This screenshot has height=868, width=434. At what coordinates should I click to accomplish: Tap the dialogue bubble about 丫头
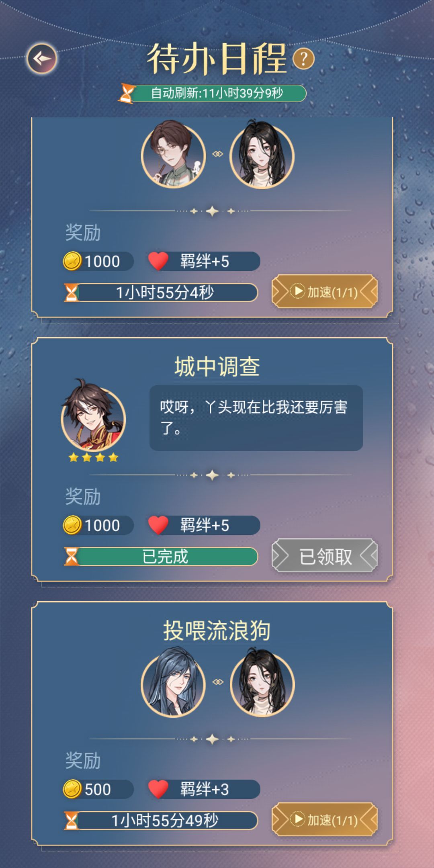[256, 418]
